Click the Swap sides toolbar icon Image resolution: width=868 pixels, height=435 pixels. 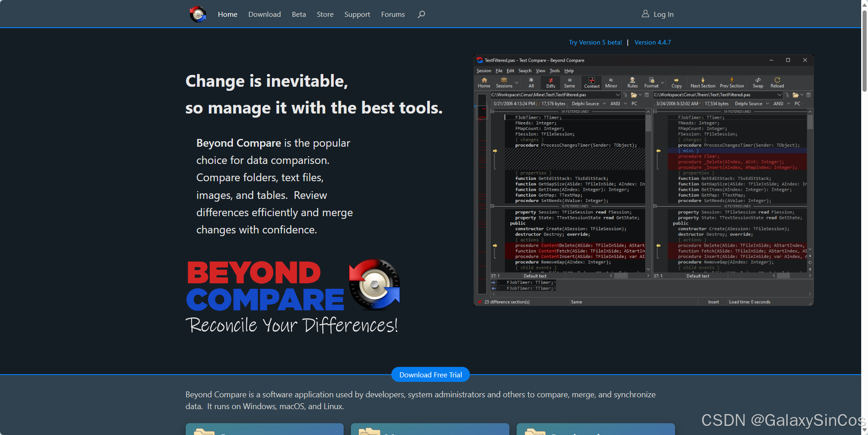(x=758, y=82)
